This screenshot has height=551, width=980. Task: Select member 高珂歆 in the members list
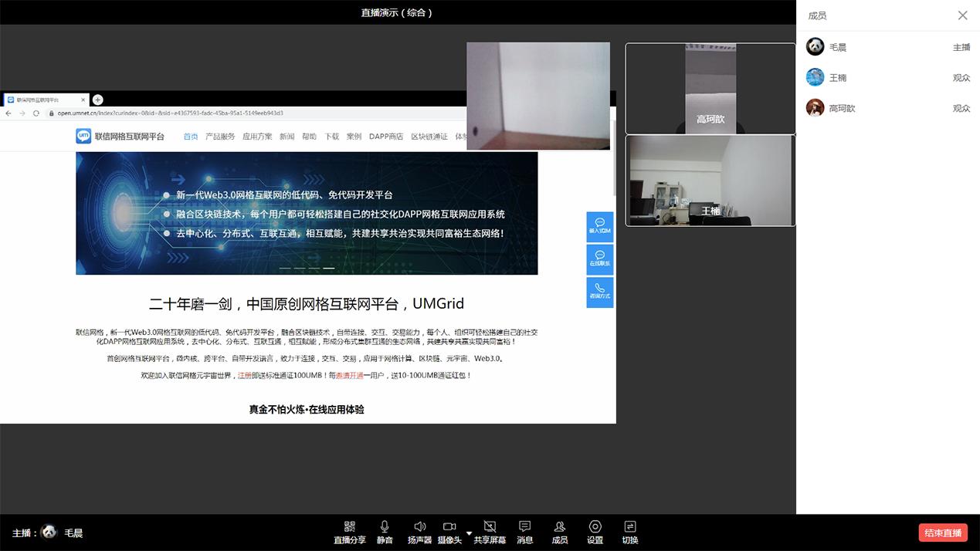pos(842,109)
